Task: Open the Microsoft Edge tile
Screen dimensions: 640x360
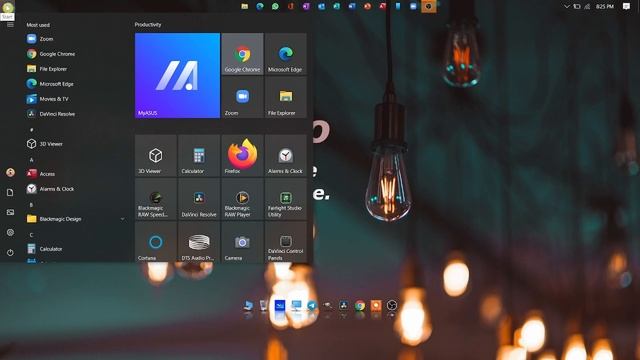Action: [x=285, y=54]
